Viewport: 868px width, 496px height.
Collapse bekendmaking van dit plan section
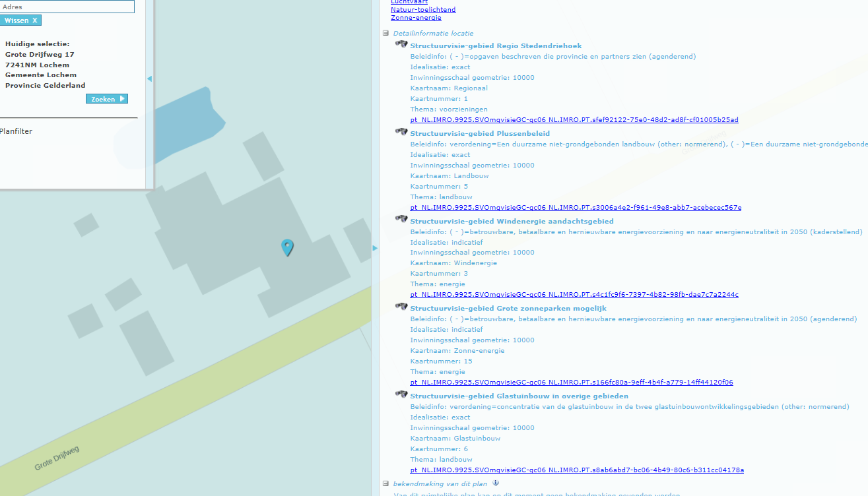click(386, 483)
